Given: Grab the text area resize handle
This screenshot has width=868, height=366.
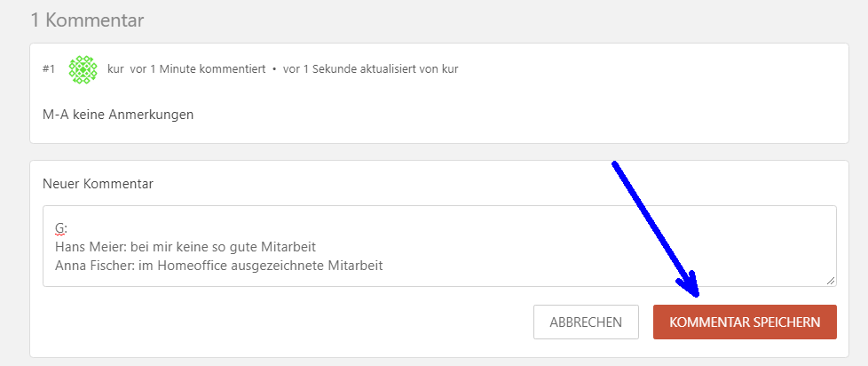Looking at the screenshot, I should coord(830,280).
